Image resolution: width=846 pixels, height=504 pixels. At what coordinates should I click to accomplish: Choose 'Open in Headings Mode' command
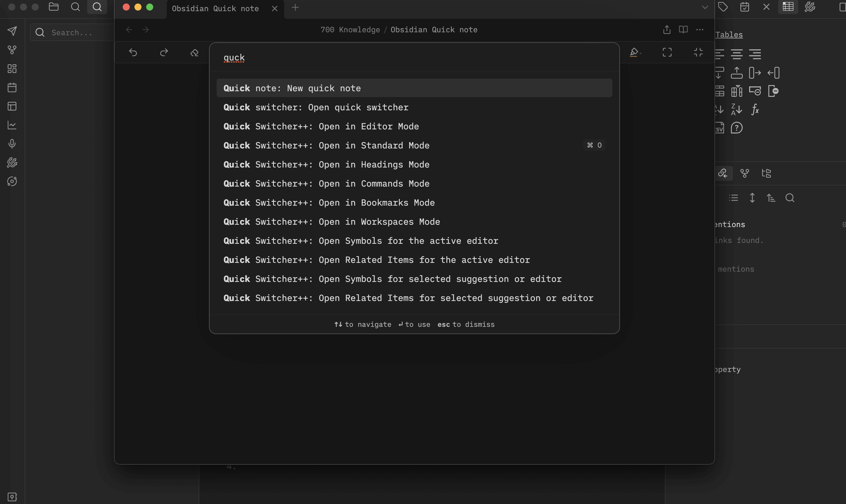point(414,164)
